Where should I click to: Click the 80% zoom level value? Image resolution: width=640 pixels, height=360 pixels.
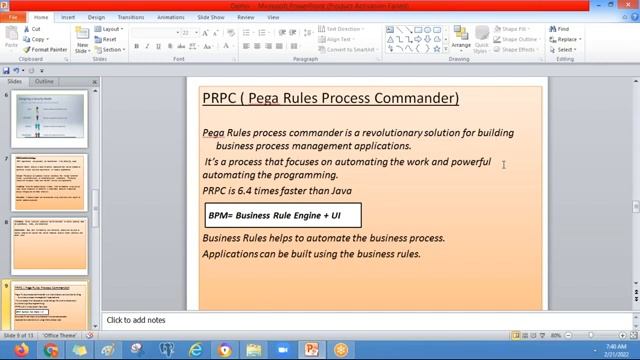click(556, 336)
